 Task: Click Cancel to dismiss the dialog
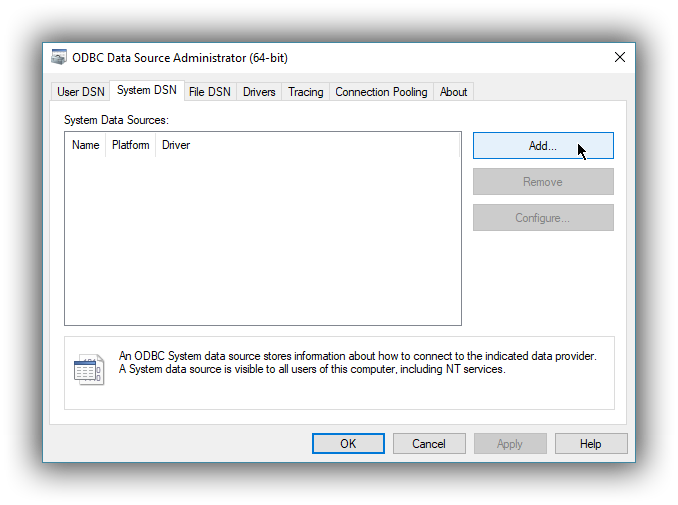(x=429, y=444)
